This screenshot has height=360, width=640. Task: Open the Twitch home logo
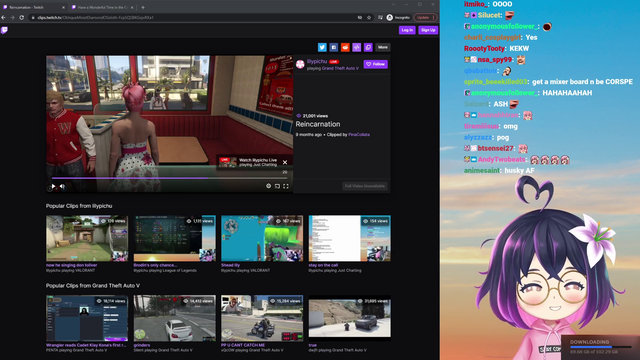click(4, 30)
